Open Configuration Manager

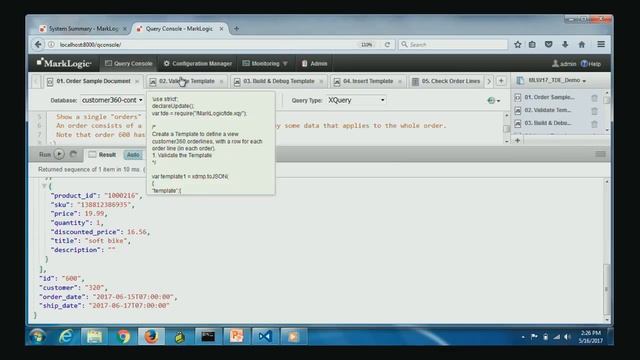(x=198, y=64)
